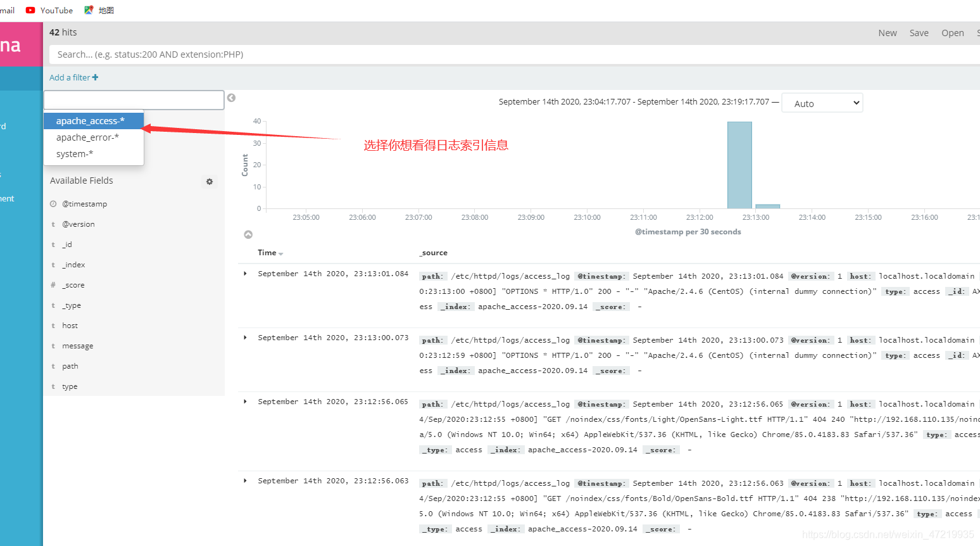Select the _id field

[67, 244]
